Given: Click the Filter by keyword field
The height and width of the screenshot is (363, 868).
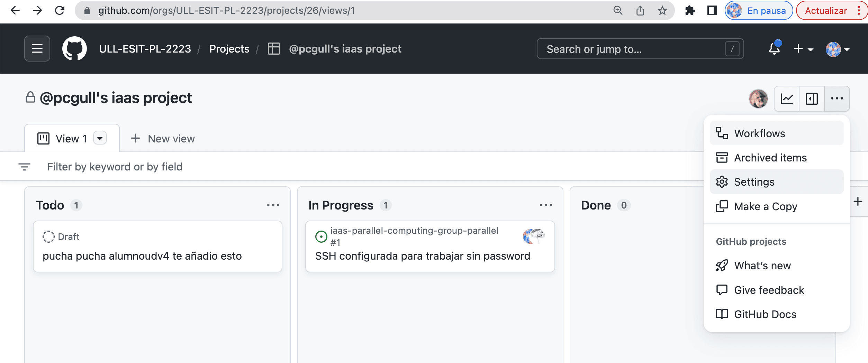Looking at the screenshot, I should [x=115, y=167].
